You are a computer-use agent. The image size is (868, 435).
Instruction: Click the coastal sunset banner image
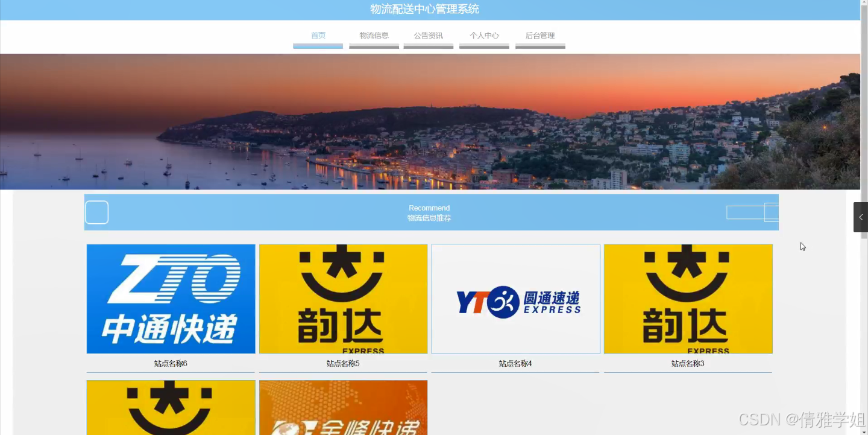coord(430,122)
